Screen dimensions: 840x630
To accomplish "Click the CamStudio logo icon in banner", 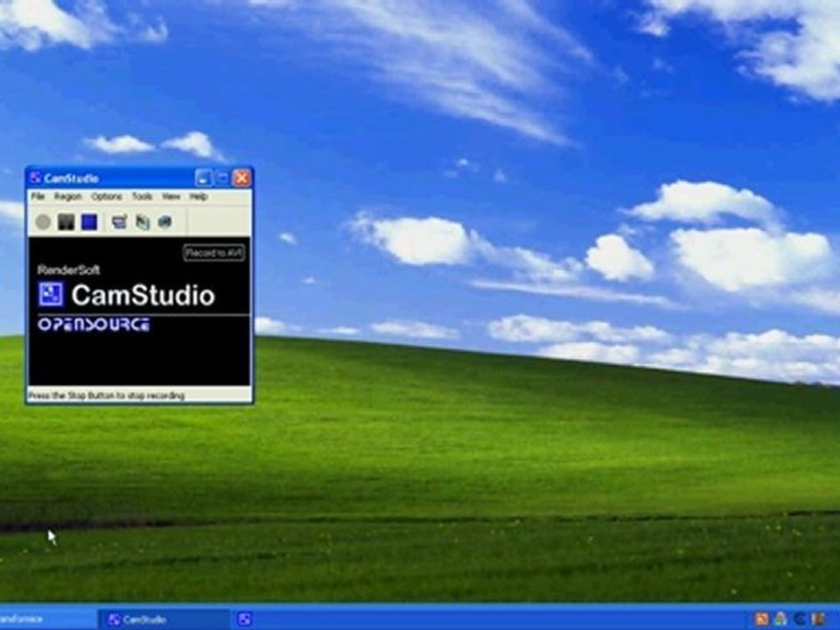I will (51, 295).
